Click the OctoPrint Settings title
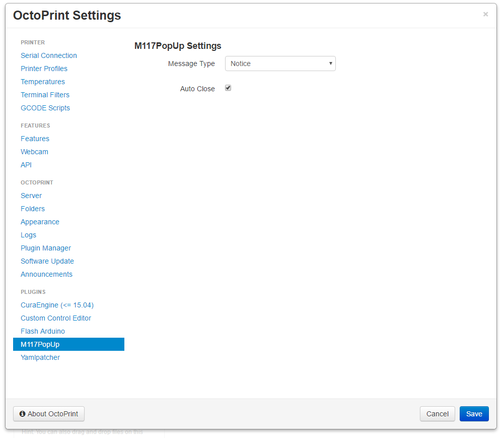504x438 pixels. coord(67,16)
